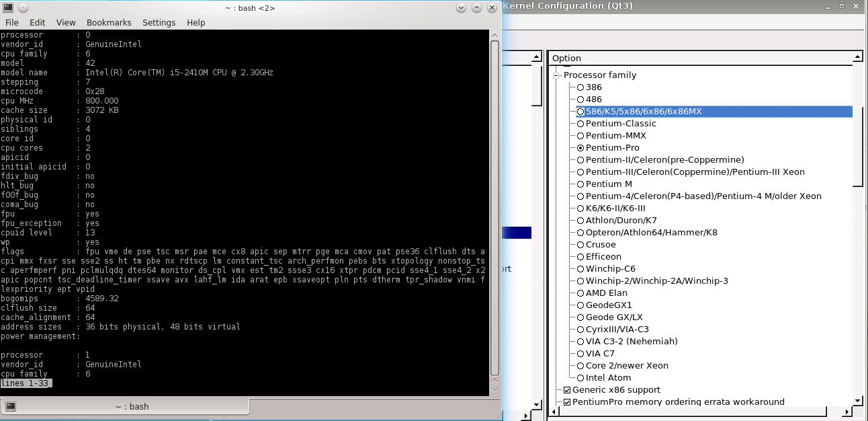Collapse the Processor family tree node
868x421 pixels.
click(x=556, y=75)
